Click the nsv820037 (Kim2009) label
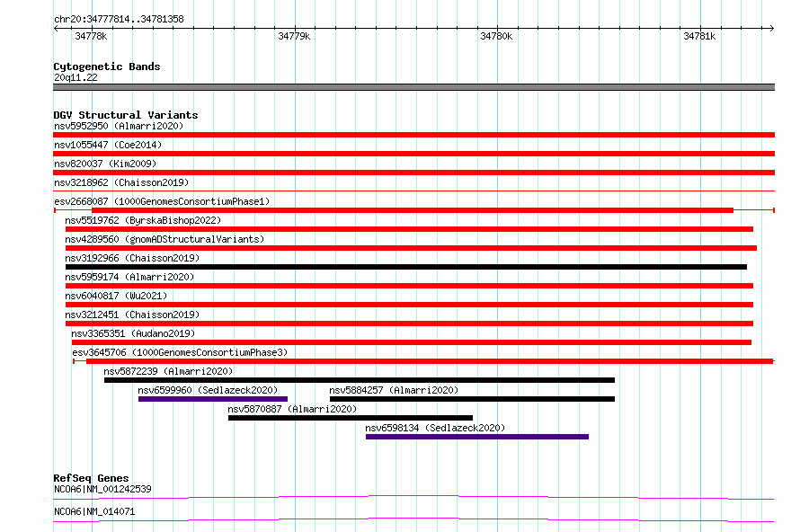Image resolution: width=800 pixels, height=532 pixels. click(105, 164)
